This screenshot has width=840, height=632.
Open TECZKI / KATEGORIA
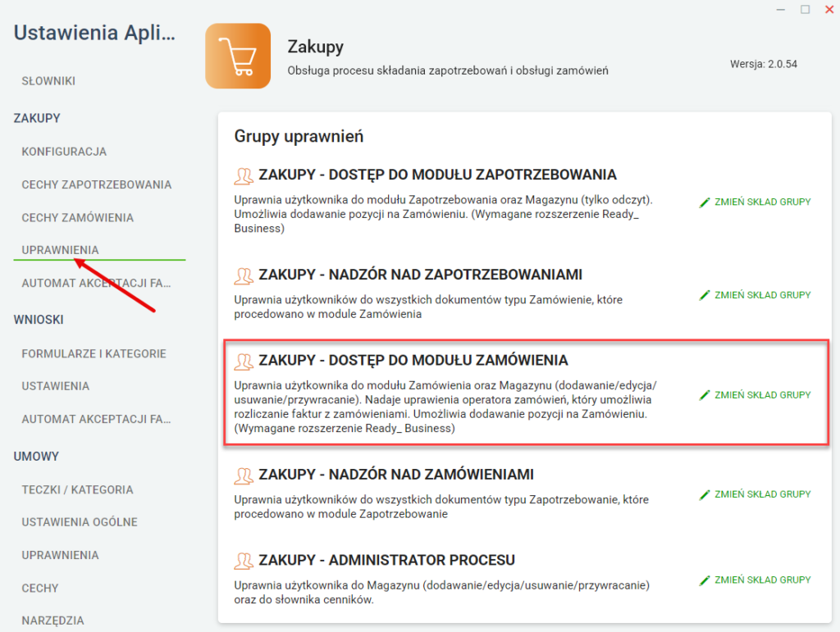click(x=77, y=489)
